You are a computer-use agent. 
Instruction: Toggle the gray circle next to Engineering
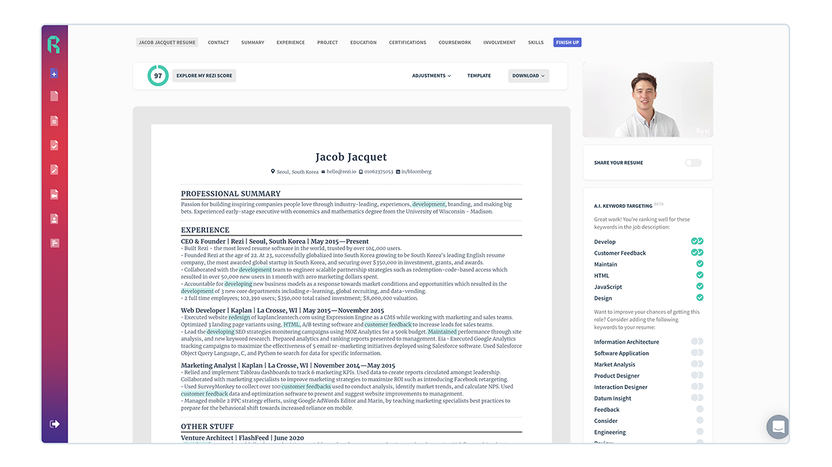700,431
